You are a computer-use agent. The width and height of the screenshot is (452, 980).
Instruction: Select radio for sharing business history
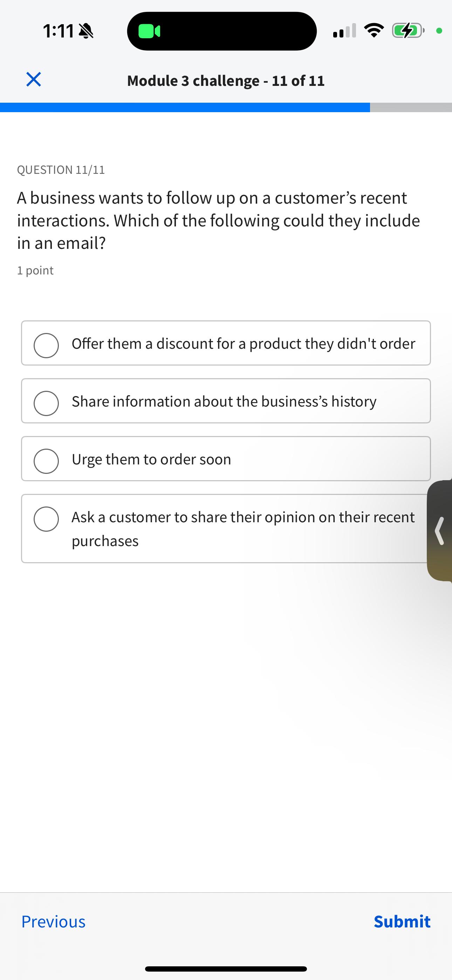click(x=46, y=403)
